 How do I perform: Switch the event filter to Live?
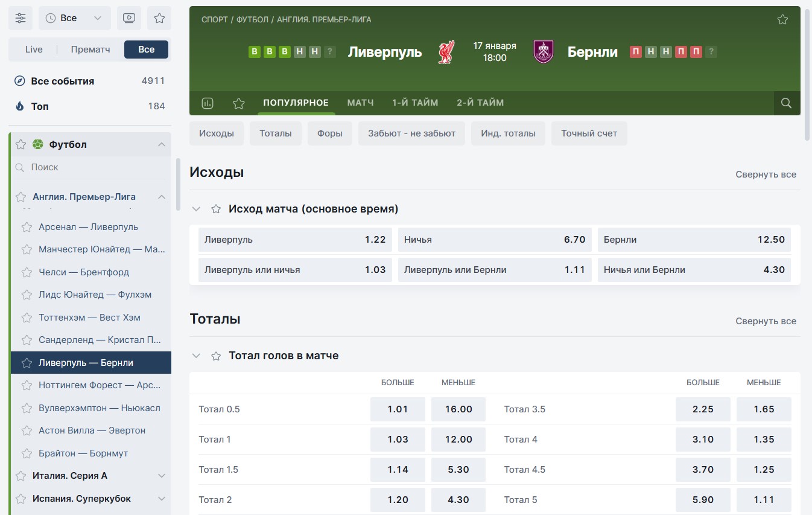click(34, 50)
